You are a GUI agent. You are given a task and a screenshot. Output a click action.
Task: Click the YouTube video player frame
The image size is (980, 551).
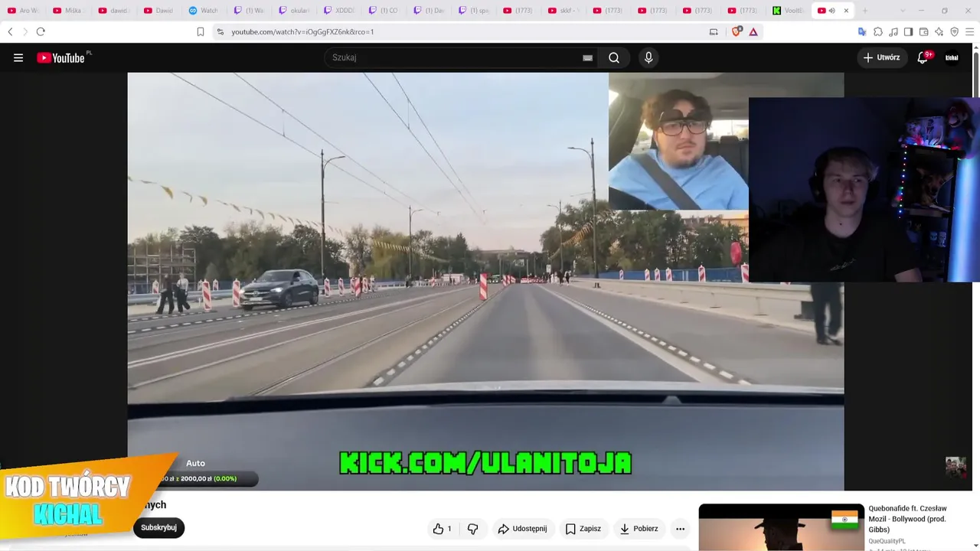click(x=485, y=281)
